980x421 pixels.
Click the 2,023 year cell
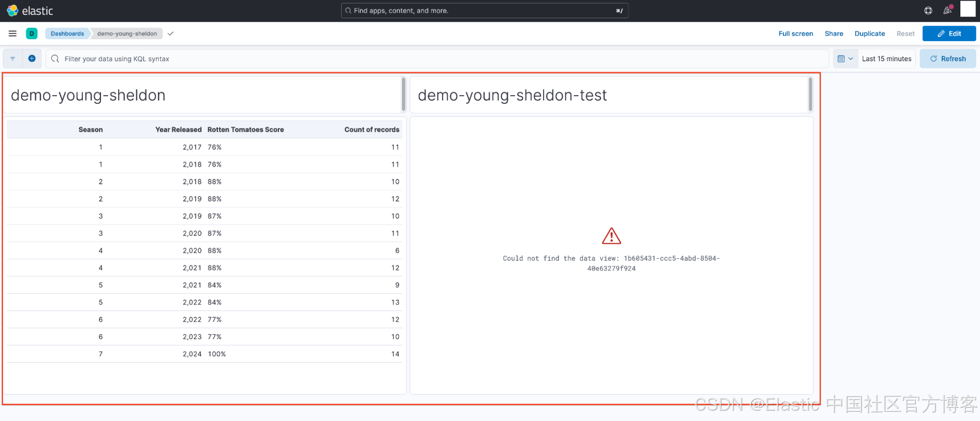(192, 337)
